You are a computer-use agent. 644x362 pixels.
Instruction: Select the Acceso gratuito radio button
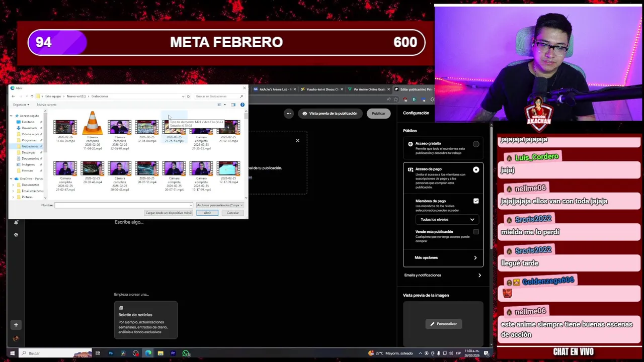coord(476,144)
